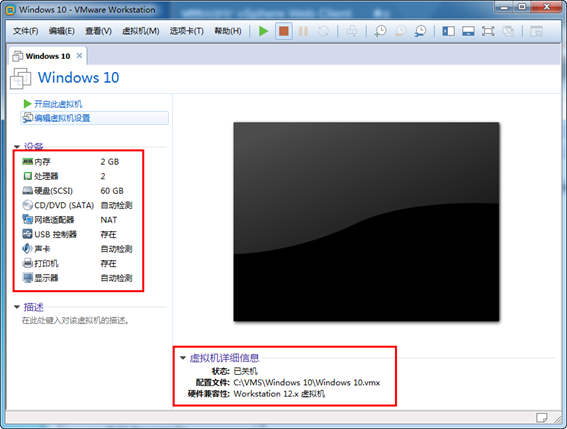567x429 pixels.
Task: Click the hard disk (SCSI) icon
Action: 27,191
